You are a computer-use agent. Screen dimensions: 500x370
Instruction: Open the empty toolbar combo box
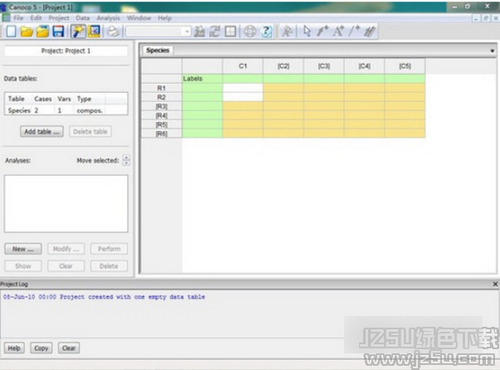158,32
